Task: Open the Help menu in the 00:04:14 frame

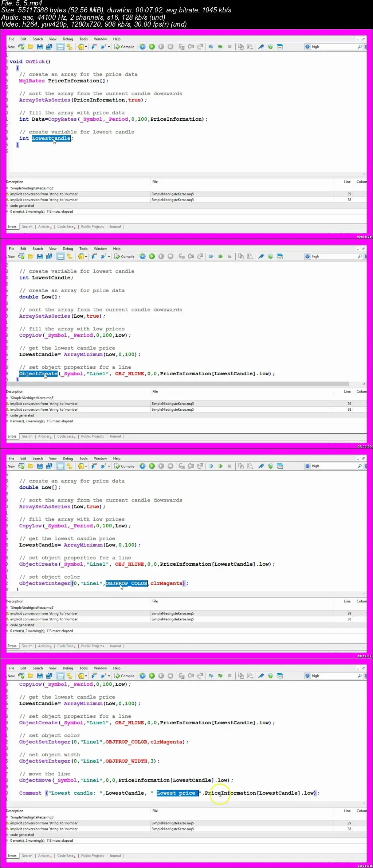Action: coord(117,458)
